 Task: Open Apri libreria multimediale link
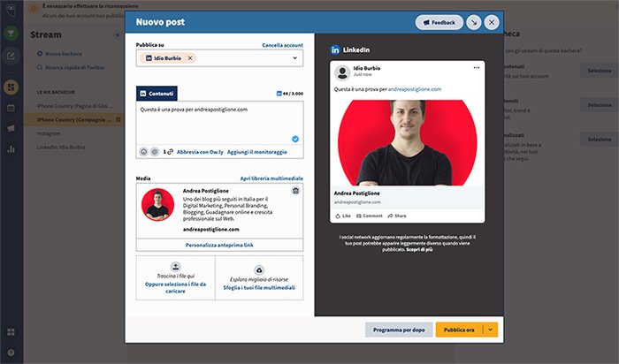tap(271, 178)
